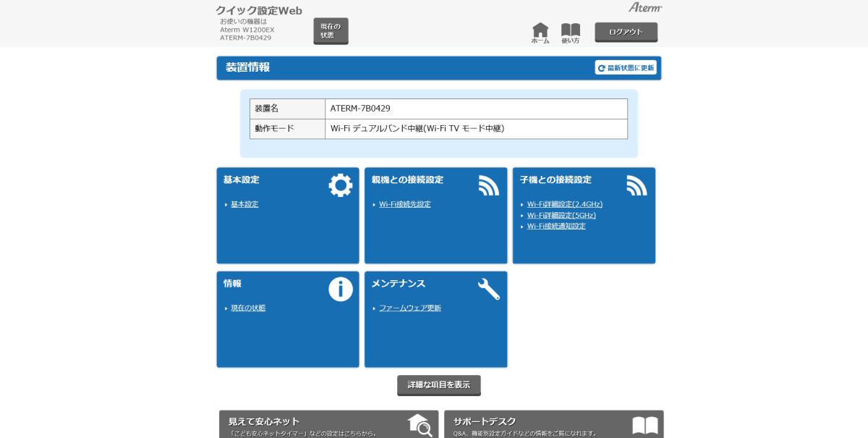
Task: Click the wrench icon in メンテナンス panel
Action: pyautogui.click(x=488, y=288)
